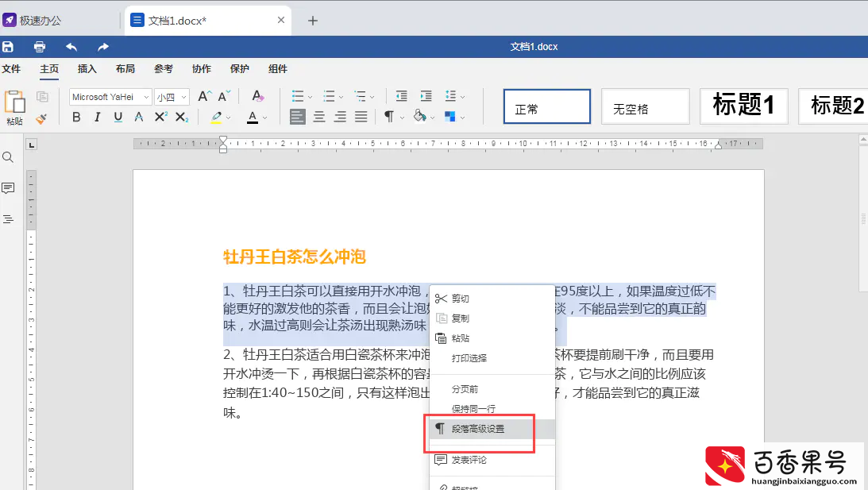Toggle underline formatting
Screen dimensions: 868x490
[118, 117]
